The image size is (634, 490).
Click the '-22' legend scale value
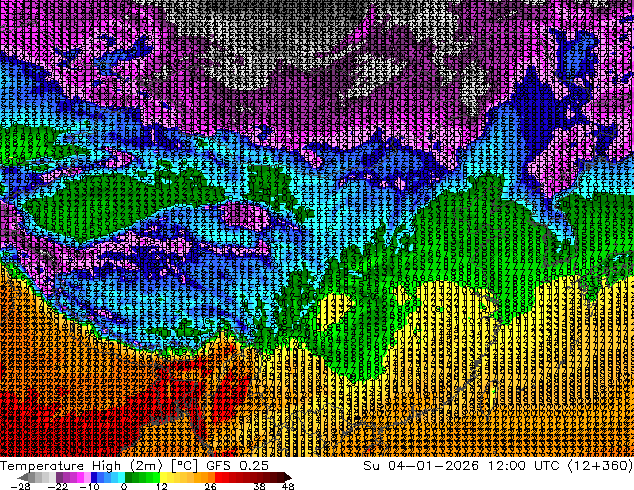(58, 486)
